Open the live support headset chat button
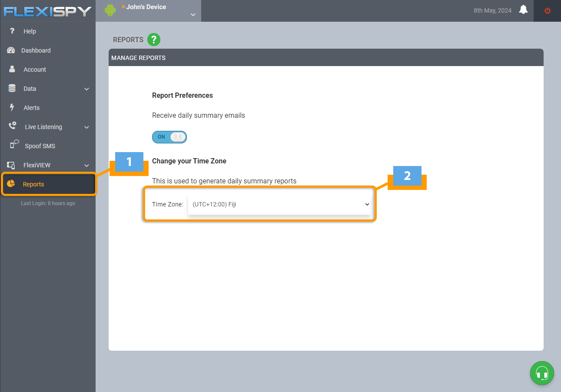 point(542,373)
